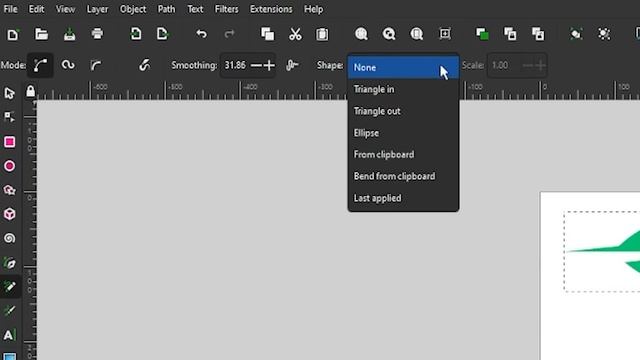The image size is (640, 360).
Task: Select the Rectangle tool
Action: click(x=10, y=142)
